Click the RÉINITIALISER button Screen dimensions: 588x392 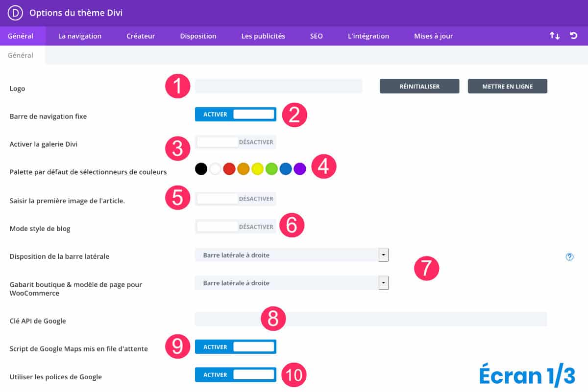click(419, 86)
